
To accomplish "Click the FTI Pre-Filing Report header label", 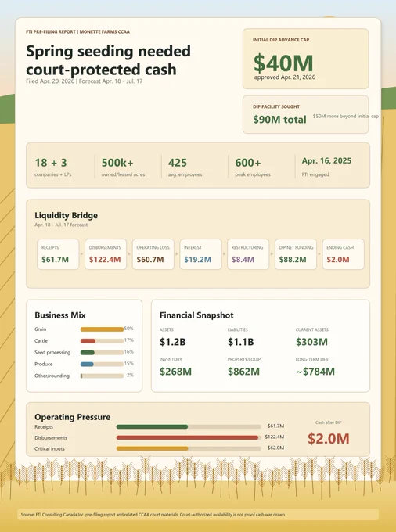I will pos(77,31).
